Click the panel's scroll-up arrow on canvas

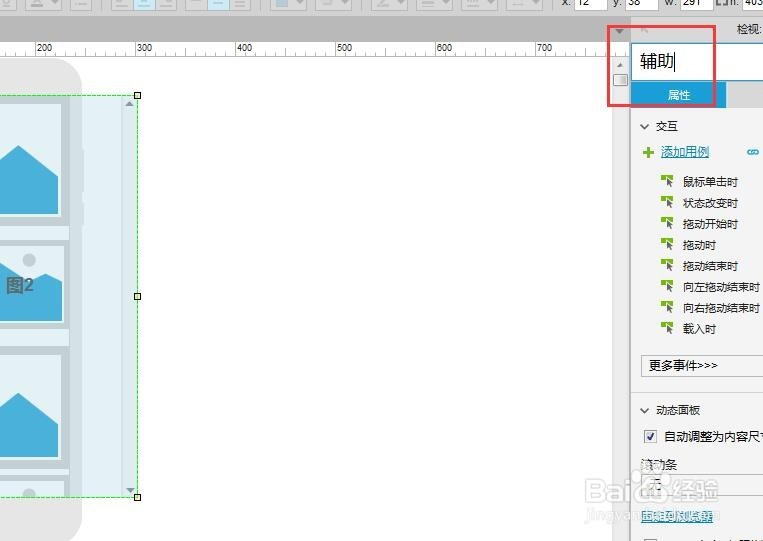tap(129, 104)
